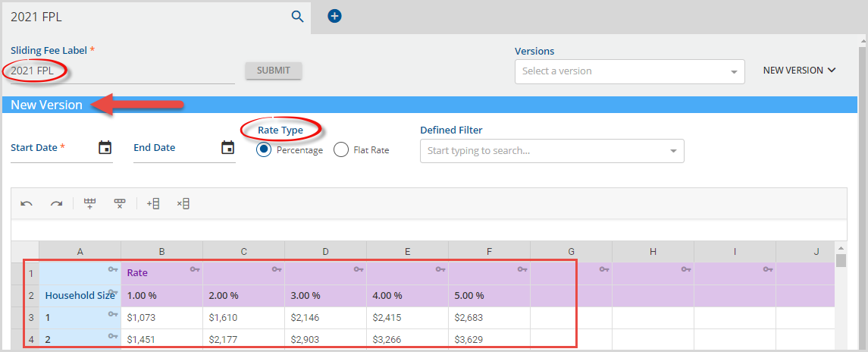Click the redo arrow in the grid toolbar
The image size is (868, 352).
coord(56,203)
